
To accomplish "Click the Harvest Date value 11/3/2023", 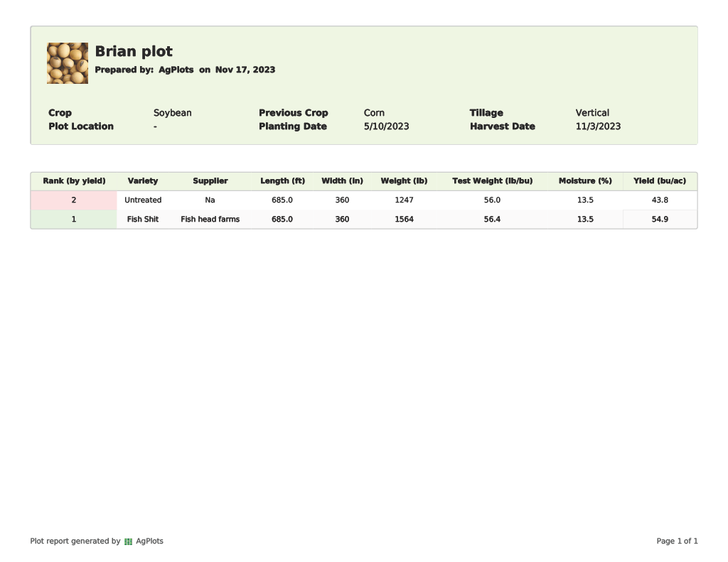I will pyautogui.click(x=598, y=126).
